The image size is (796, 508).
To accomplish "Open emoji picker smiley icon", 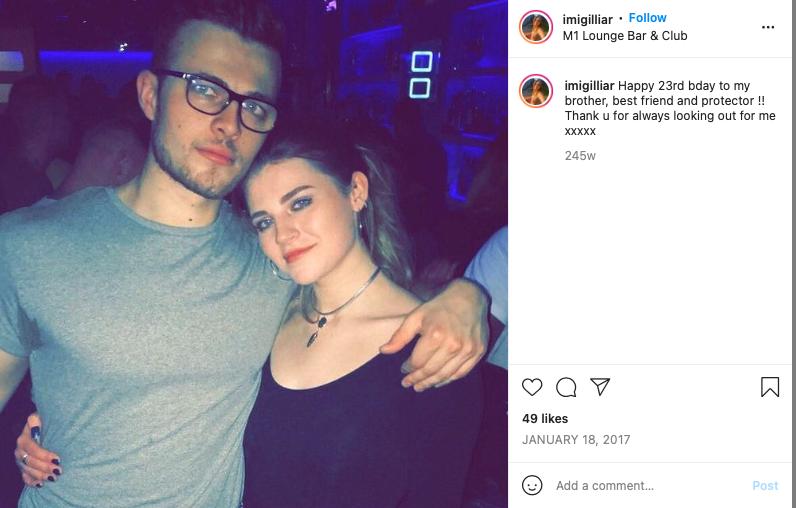I will (532, 485).
